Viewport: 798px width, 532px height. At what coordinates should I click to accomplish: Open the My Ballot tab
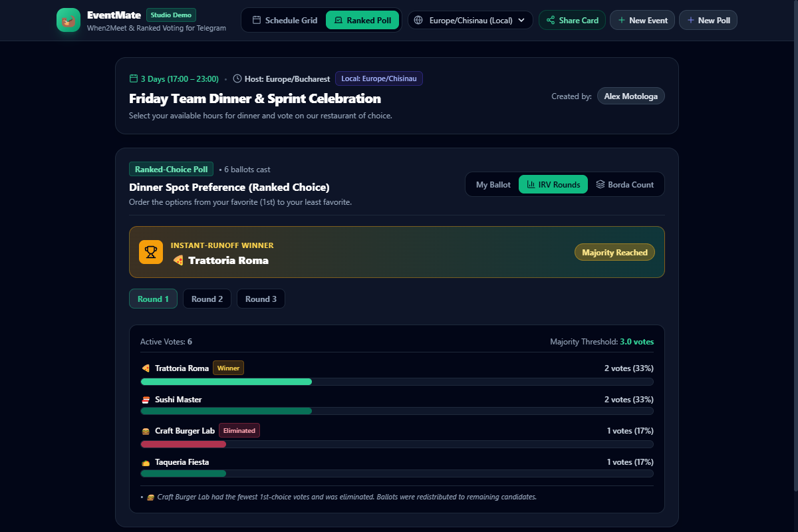pyautogui.click(x=493, y=185)
